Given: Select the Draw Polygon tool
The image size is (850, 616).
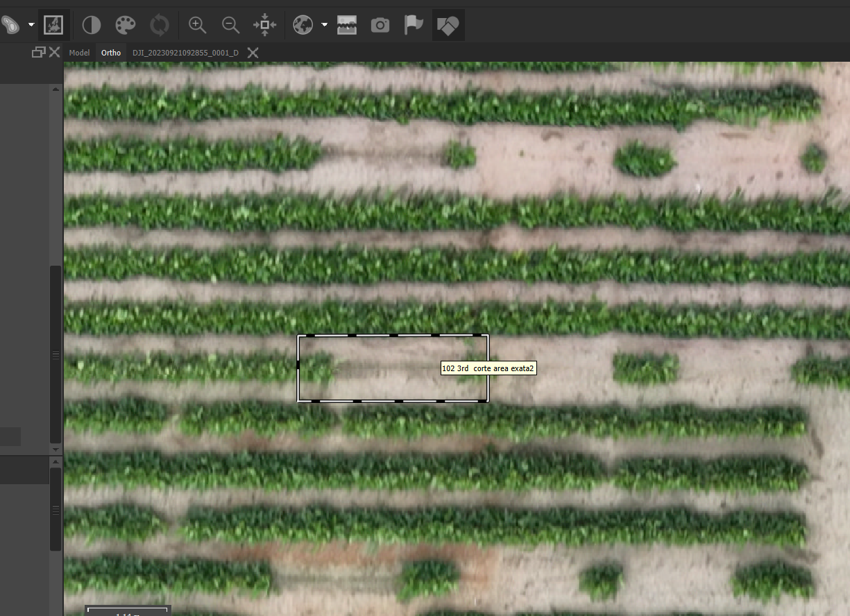Looking at the screenshot, I should tap(448, 25).
